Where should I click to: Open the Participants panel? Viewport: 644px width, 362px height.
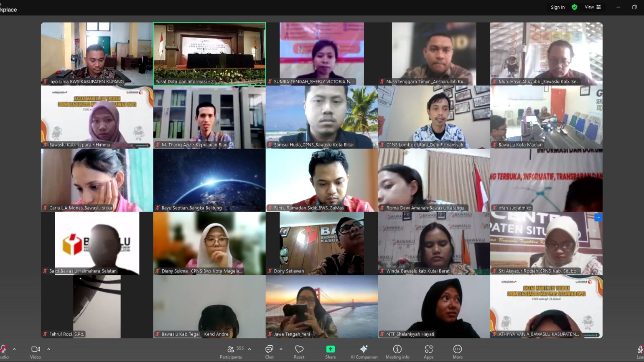pyautogui.click(x=231, y=352)
